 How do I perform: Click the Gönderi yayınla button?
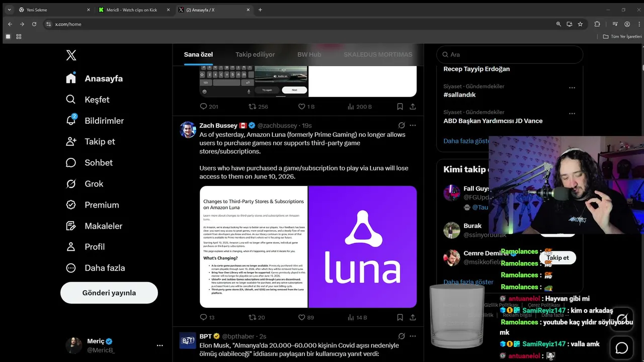pyautogui.click(x=109, y=293)
